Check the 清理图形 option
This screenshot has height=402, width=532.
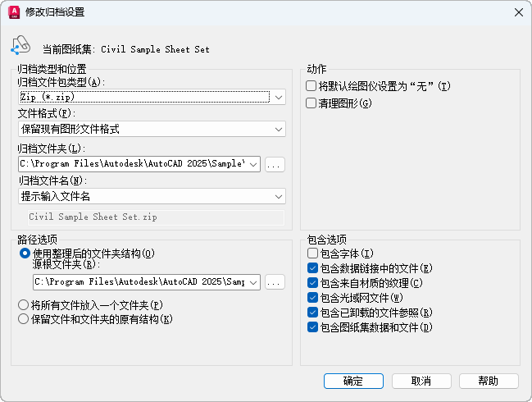point(311,103)
